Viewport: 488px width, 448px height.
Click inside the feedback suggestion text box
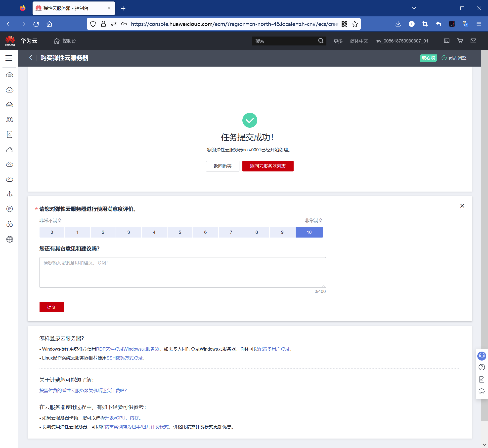pos(182,272)
